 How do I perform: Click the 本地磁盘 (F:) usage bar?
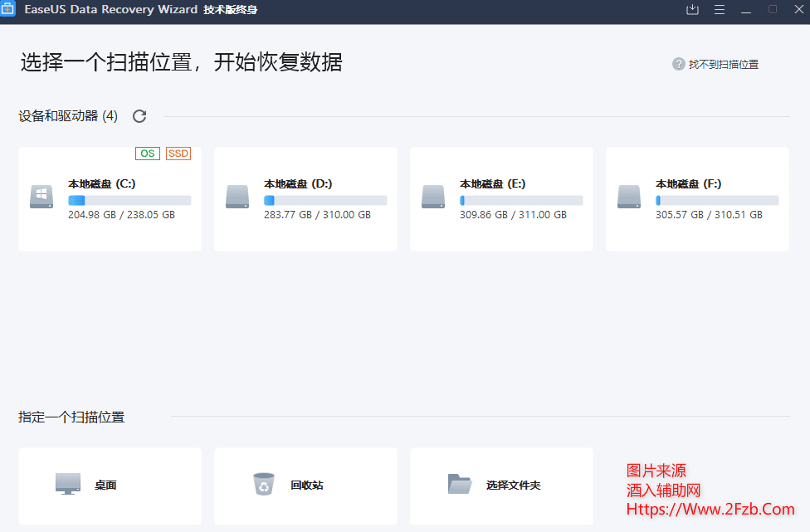[x=717, y=201]
